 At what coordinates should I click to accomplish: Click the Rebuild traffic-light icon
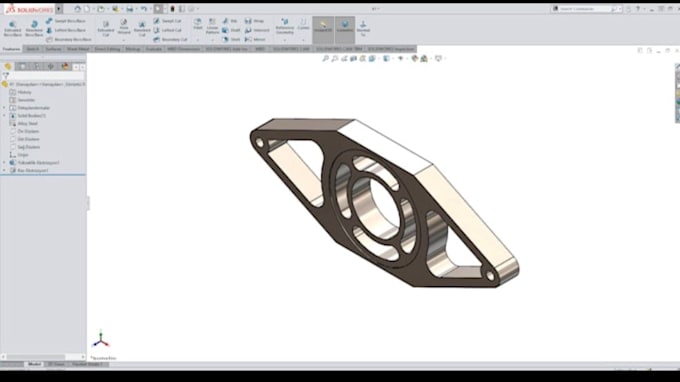point(172,9)
